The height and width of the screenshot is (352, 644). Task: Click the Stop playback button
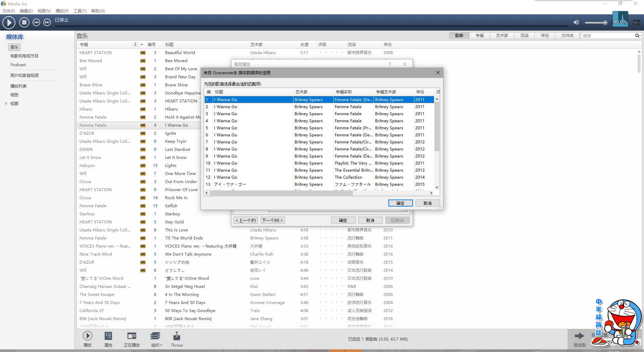click(24, 23)
